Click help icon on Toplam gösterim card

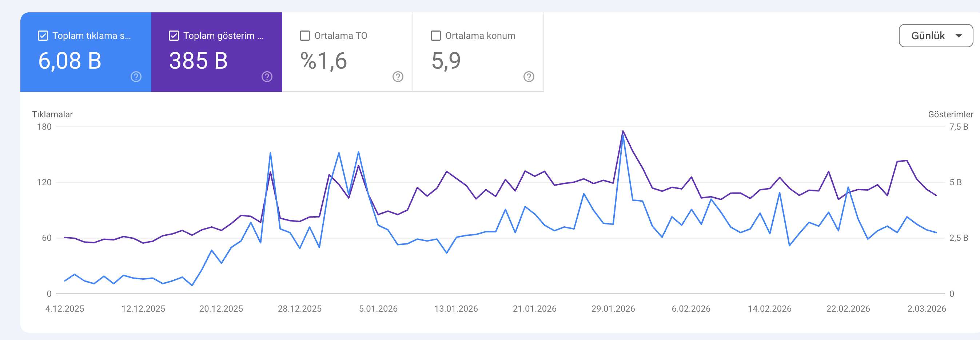tap(266, 77)
